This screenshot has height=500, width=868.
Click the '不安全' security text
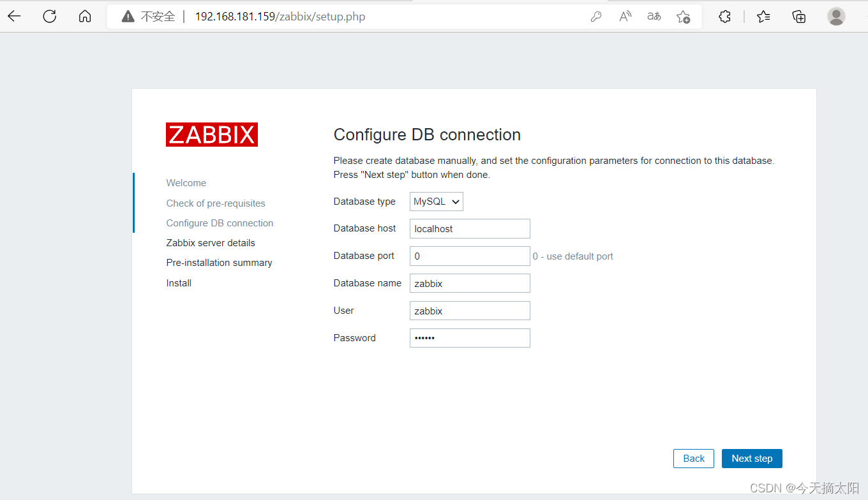158,17
